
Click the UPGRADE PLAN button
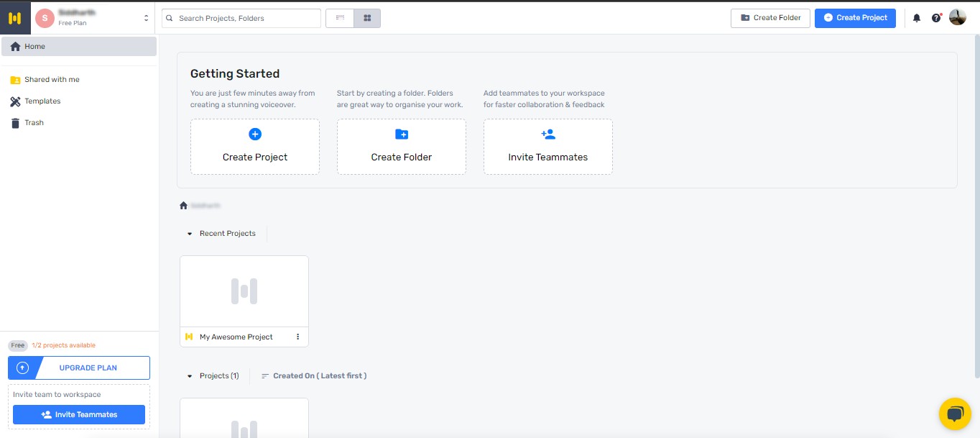click(79, 368)
